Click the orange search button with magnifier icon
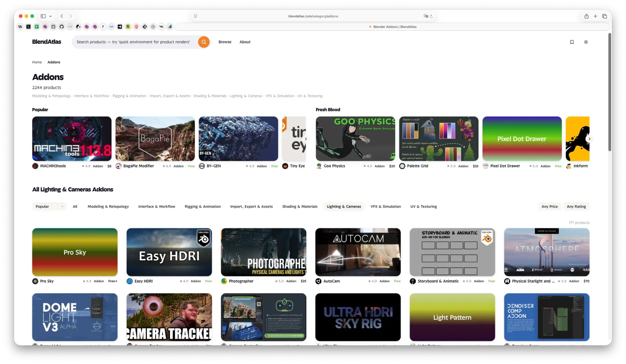This screenshot has width=626, height=364. click(x=203, y=42)
